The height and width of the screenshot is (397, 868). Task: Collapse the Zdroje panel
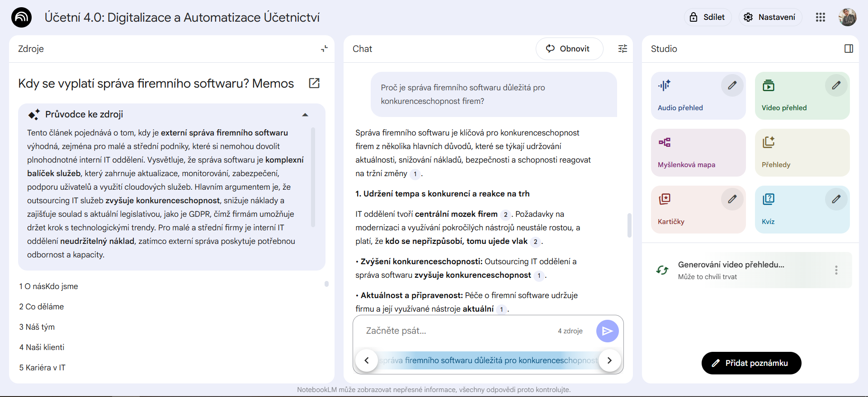(x=324, y=49)
